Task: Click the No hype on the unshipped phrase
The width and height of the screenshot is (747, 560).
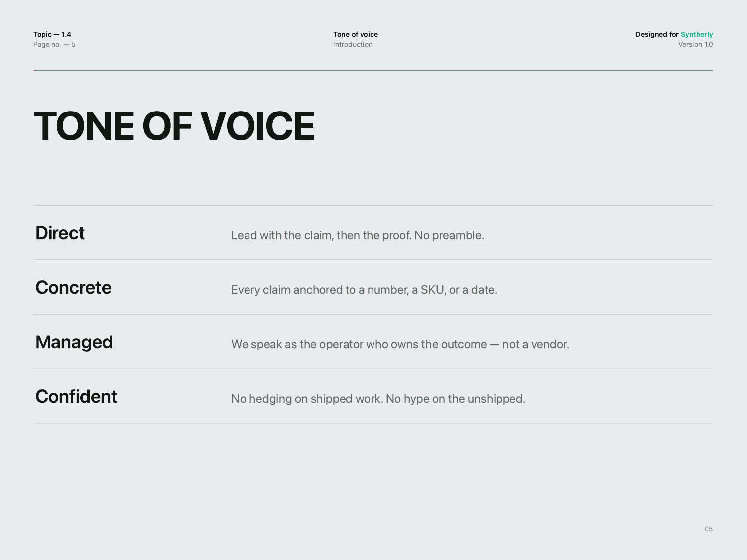Action: click(456, 399)
